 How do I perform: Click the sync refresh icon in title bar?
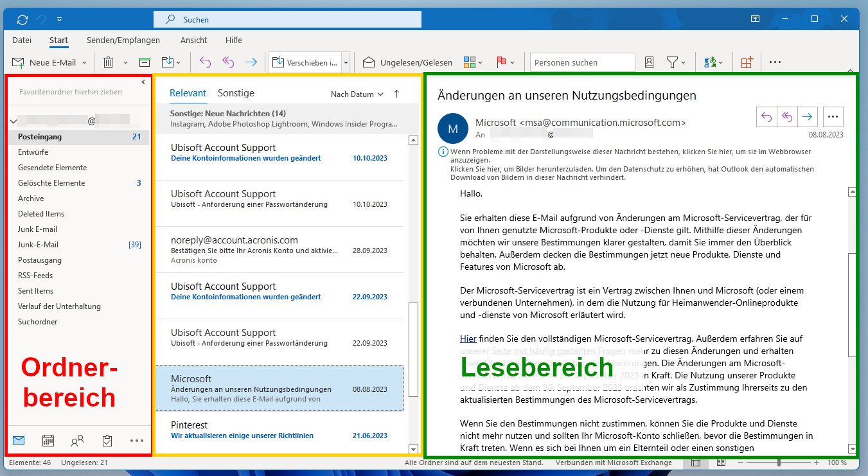[22, 19]
